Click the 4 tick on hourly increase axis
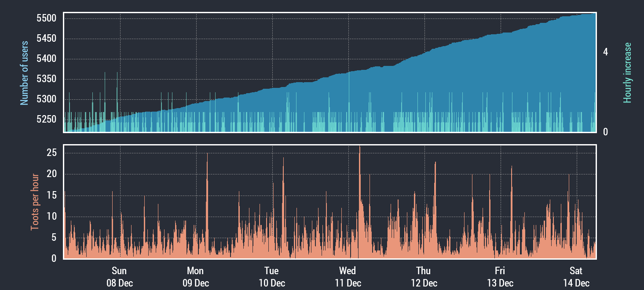The width and height of the screenshot is (644, 290). point(605,52)
